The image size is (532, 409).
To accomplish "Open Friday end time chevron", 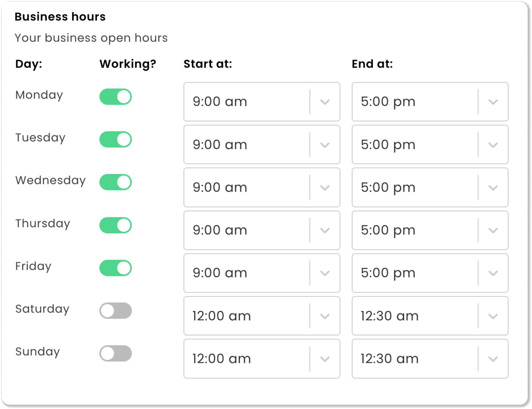I will coord(493,273).
